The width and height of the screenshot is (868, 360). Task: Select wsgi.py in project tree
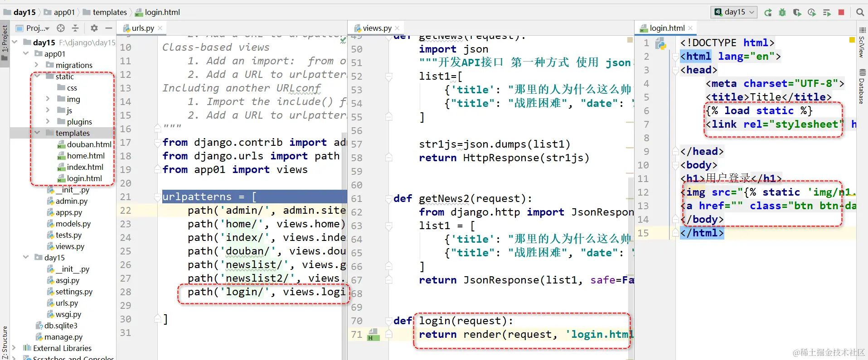pos(64,314)
